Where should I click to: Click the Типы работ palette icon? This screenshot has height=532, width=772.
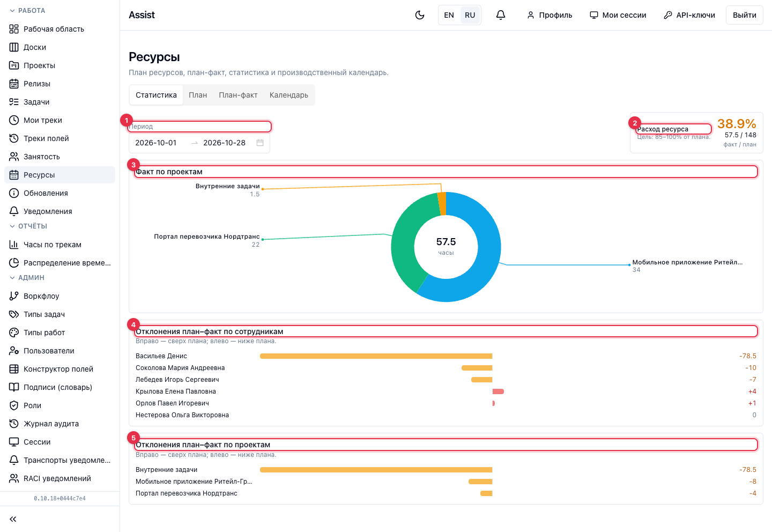coord(14,332)
